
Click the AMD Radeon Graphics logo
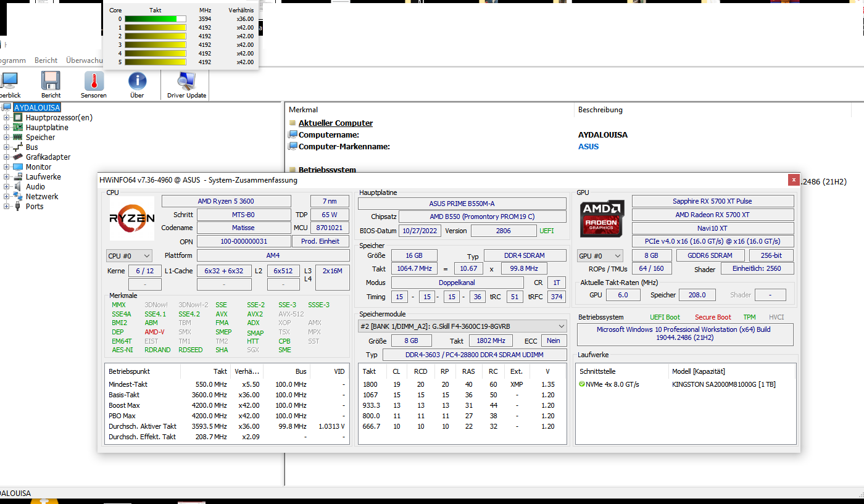602,218
